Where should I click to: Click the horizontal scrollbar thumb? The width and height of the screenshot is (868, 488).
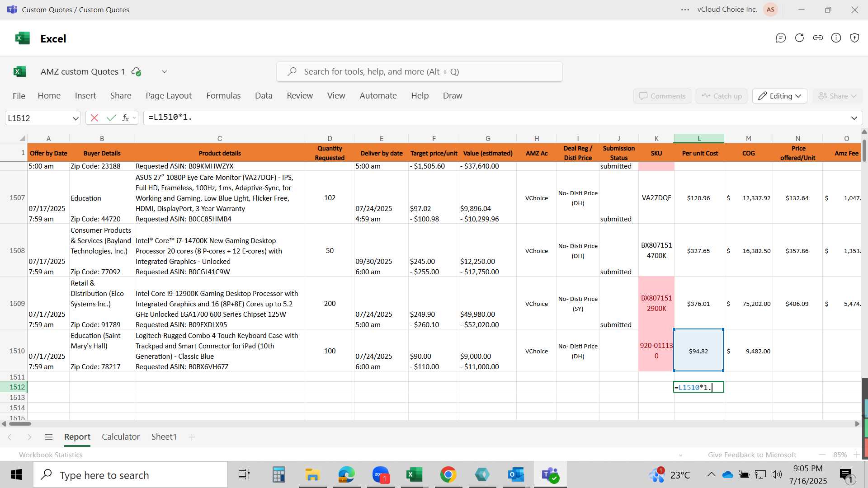coord(20,424)
